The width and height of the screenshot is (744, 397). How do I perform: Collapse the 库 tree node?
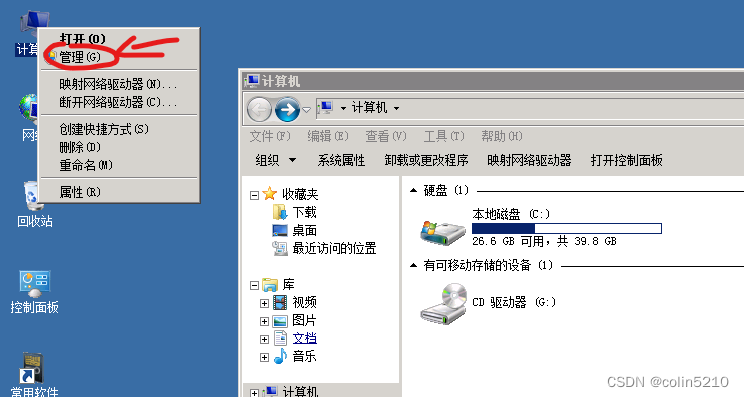254,285
